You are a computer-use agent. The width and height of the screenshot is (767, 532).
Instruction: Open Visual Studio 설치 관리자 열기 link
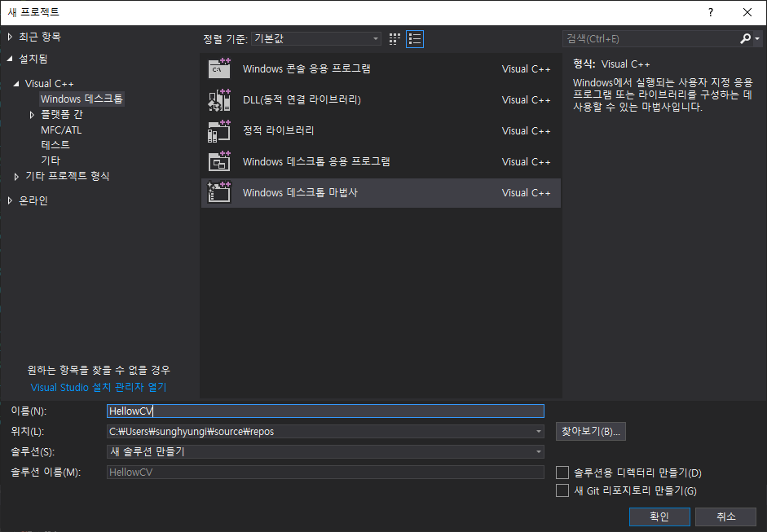point(99,387)
